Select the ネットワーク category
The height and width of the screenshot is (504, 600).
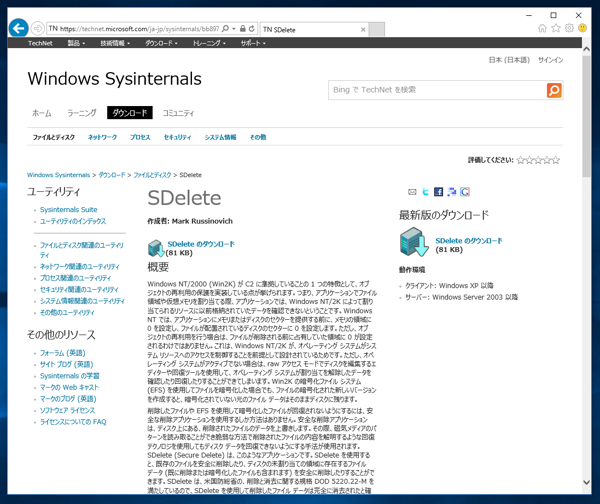coord(103,137)
